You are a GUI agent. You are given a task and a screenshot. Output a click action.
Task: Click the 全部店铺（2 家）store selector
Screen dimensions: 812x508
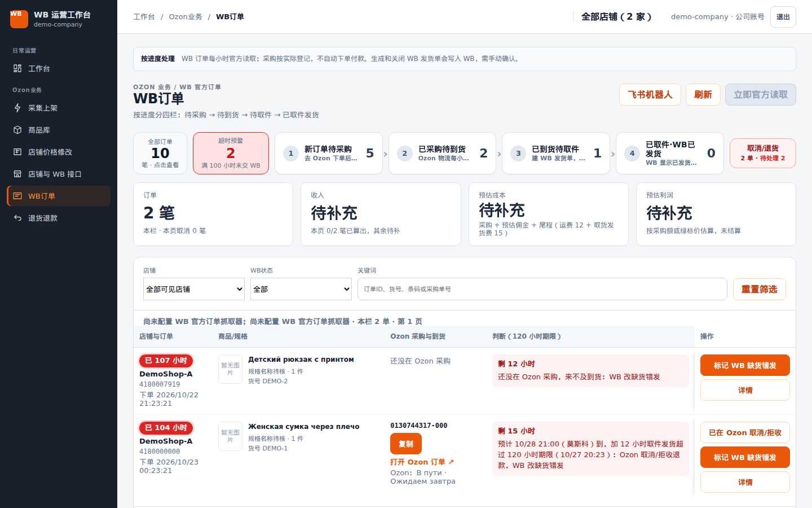[617, 17]
